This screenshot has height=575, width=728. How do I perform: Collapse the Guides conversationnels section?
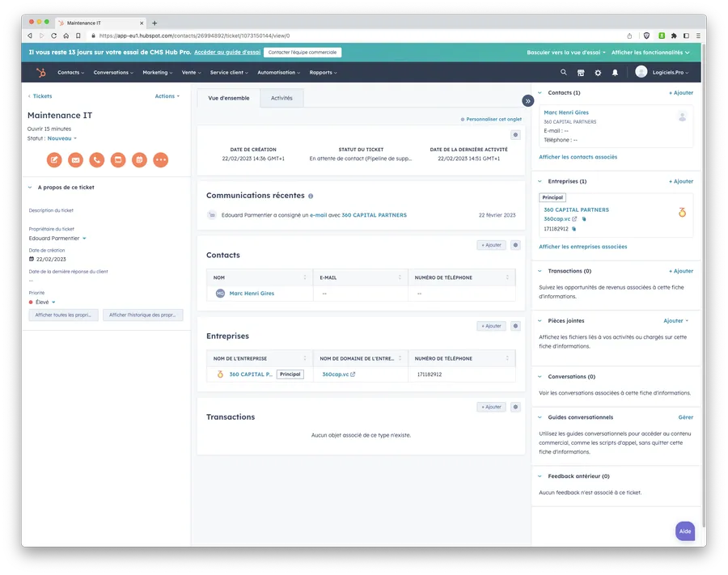(540, 417)
